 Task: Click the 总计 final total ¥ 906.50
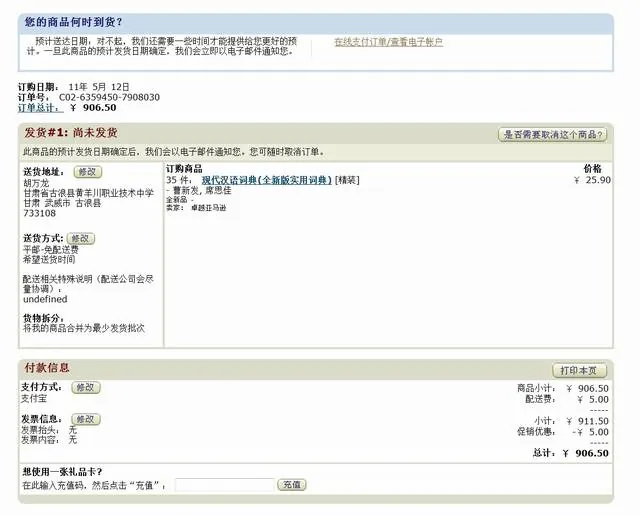pyautogui.click(x=586, y=453)
